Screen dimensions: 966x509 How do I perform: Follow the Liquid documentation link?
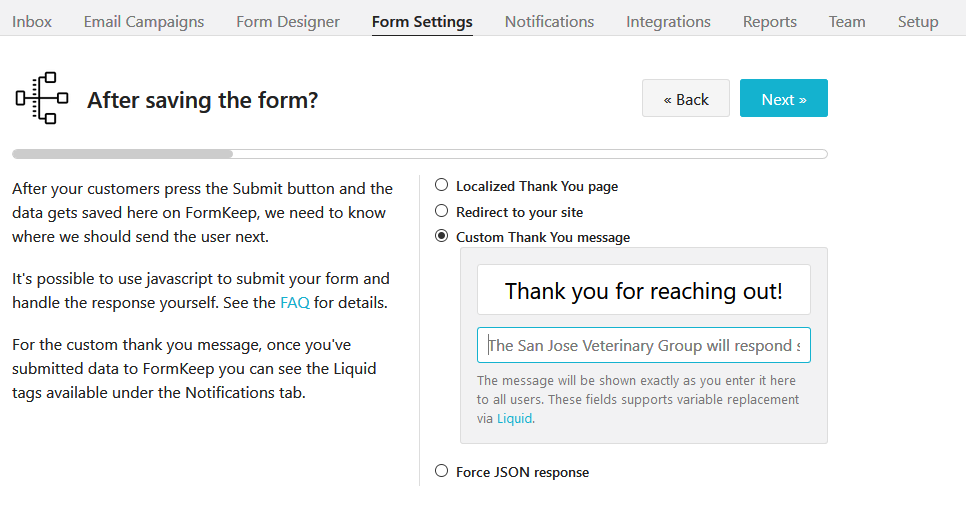click(514, 419)
